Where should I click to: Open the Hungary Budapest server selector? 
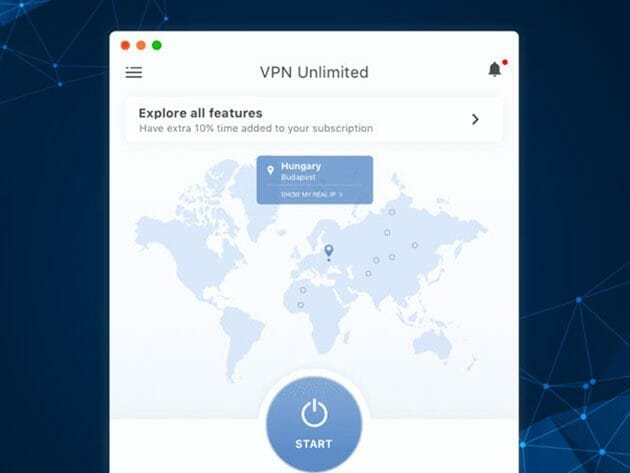pos(315,180)
